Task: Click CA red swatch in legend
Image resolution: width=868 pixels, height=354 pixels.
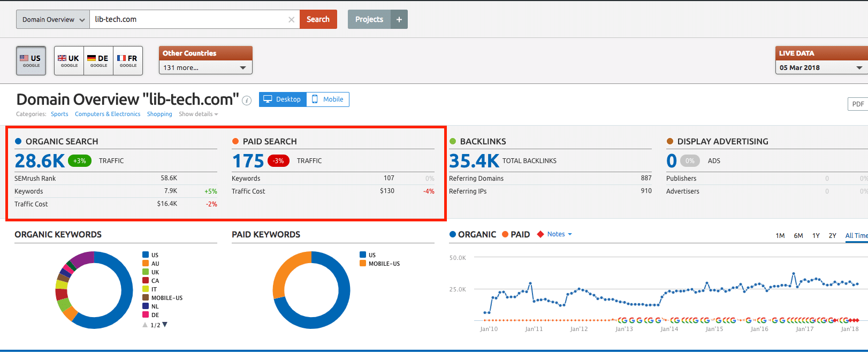Action: [x=146, y=281]
